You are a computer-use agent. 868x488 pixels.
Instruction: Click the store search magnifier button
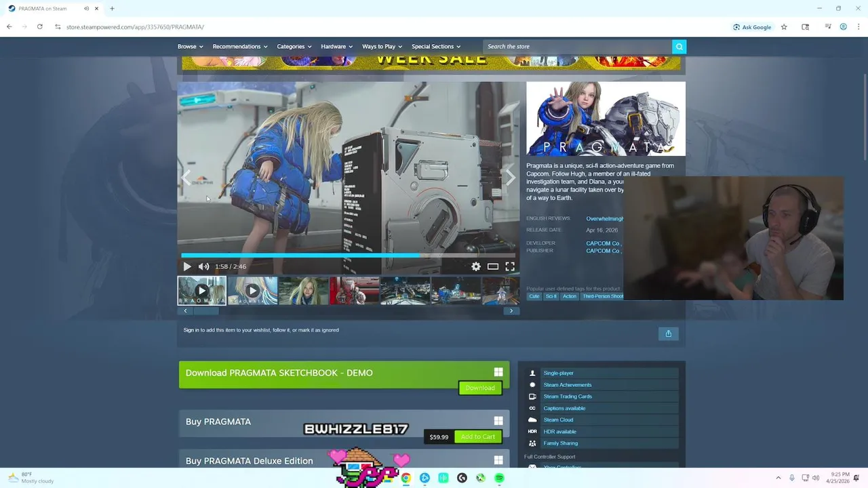tap(679, 46)
